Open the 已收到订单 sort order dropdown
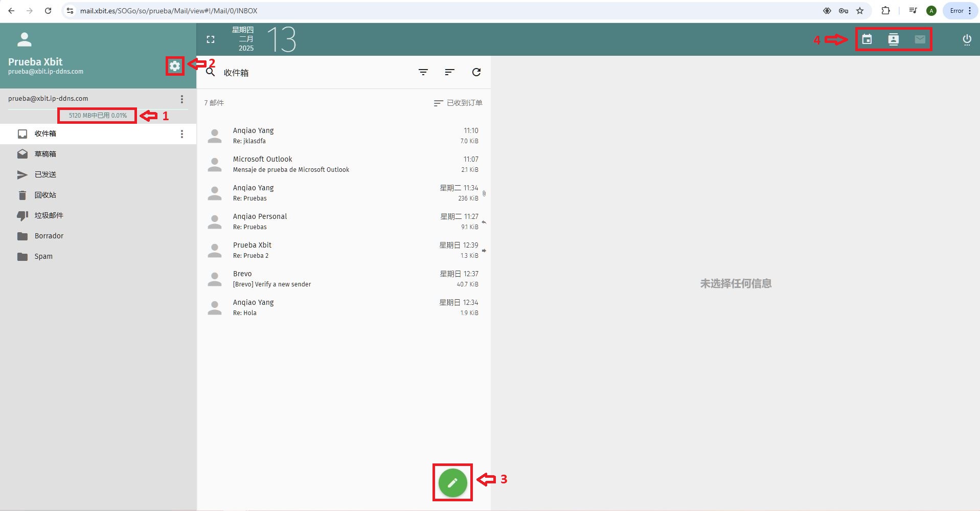 coord(458,103)
